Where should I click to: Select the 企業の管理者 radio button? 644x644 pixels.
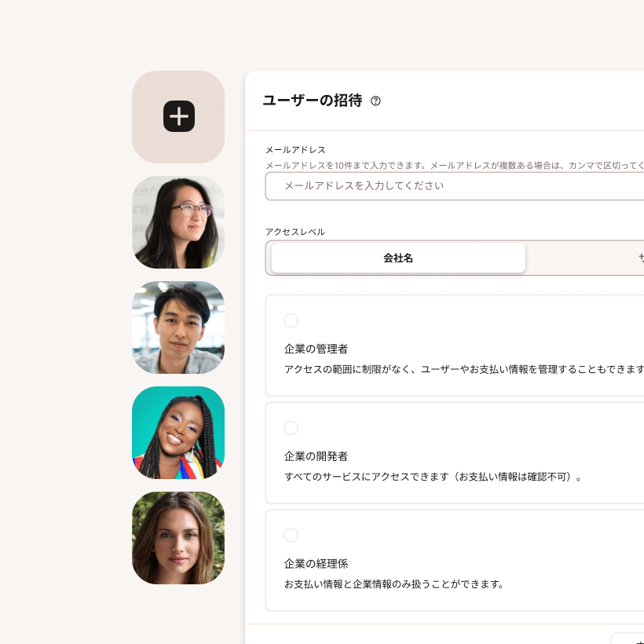[x=291, y=320]
